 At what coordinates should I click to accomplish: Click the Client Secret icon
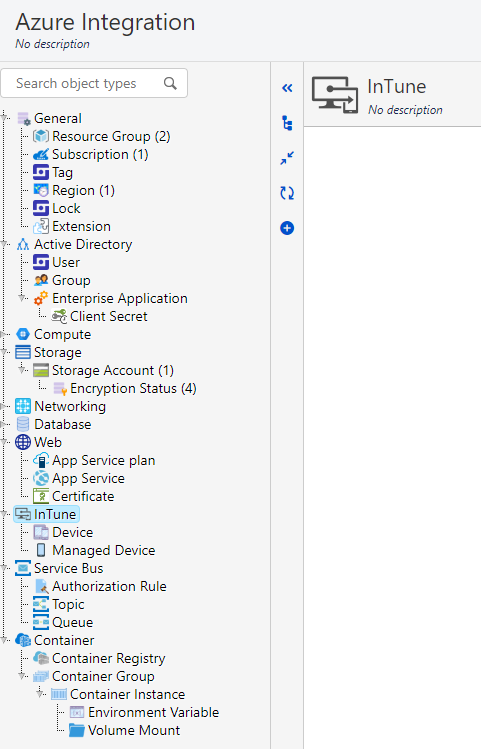point(59,316)
